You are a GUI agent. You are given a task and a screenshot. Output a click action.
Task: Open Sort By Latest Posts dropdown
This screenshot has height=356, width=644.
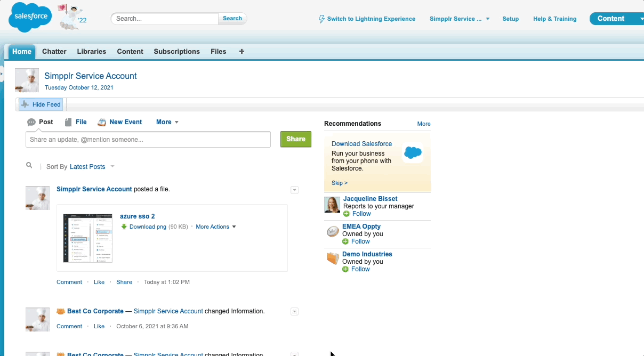(x=92, y=167)
